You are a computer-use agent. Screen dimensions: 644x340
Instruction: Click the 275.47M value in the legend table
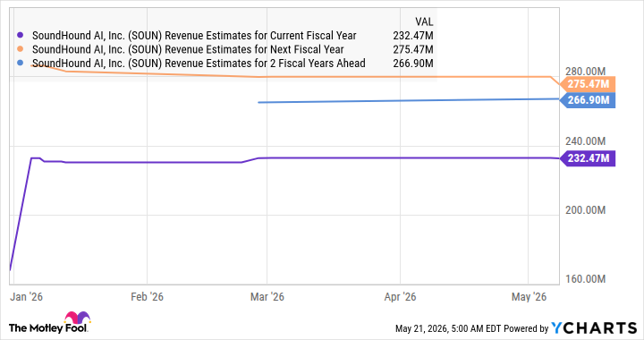click(x=412, y=50)
